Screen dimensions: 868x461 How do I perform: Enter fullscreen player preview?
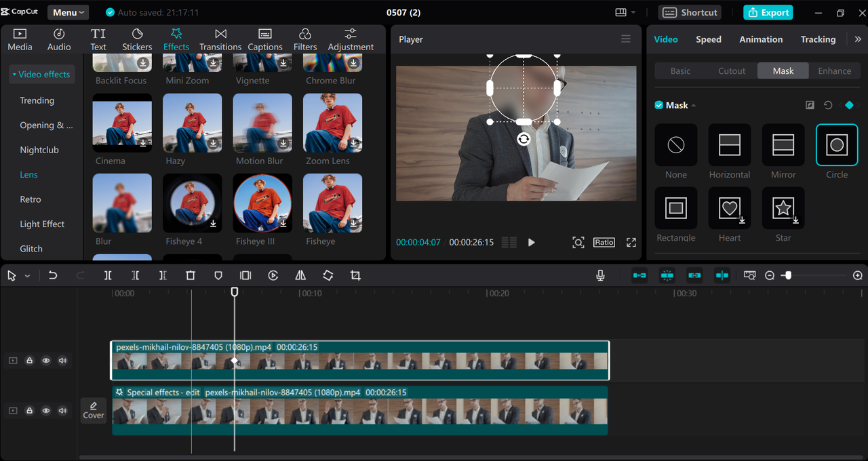tap(631, 242)
